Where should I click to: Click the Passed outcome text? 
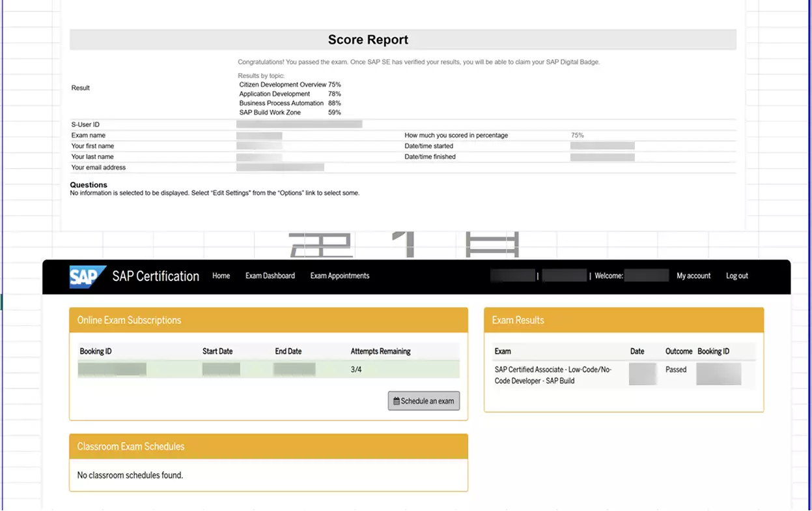point(676,370)
